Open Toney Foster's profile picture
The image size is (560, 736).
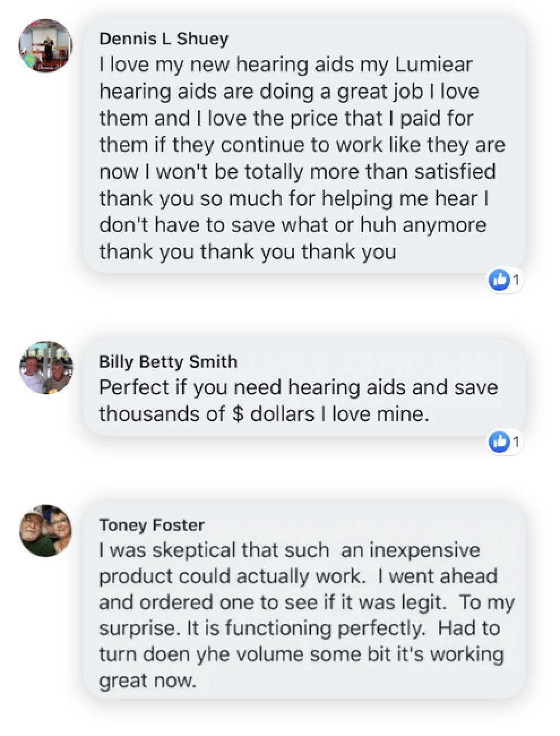click(46, 530)
